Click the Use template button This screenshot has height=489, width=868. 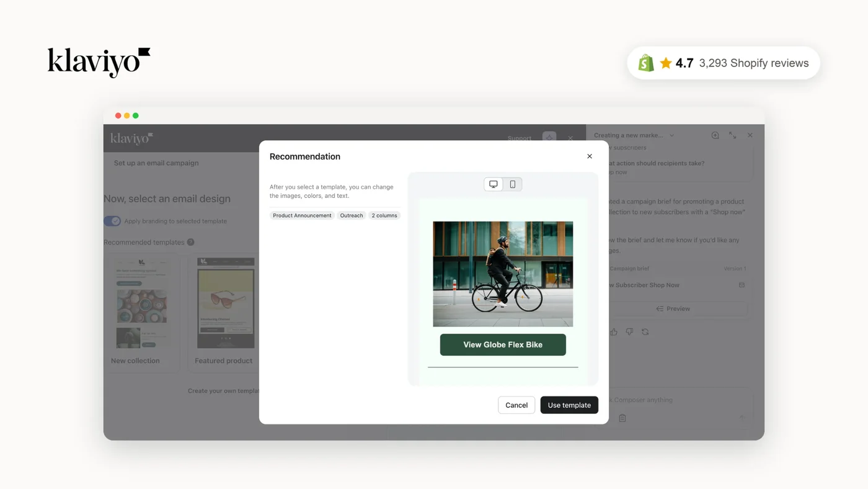coord(569,405)
